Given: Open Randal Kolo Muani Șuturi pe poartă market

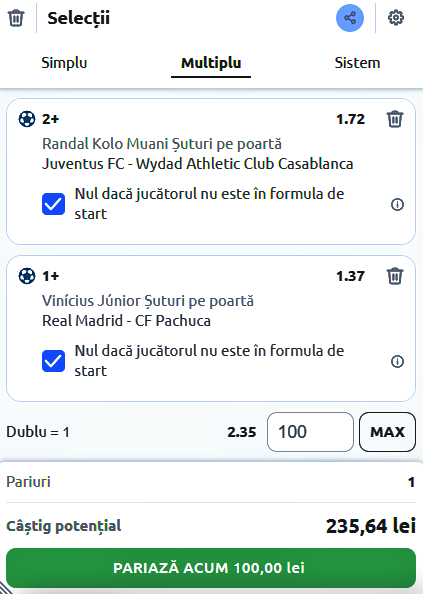Looking at the screenshot, I should (x=162, y=144).
